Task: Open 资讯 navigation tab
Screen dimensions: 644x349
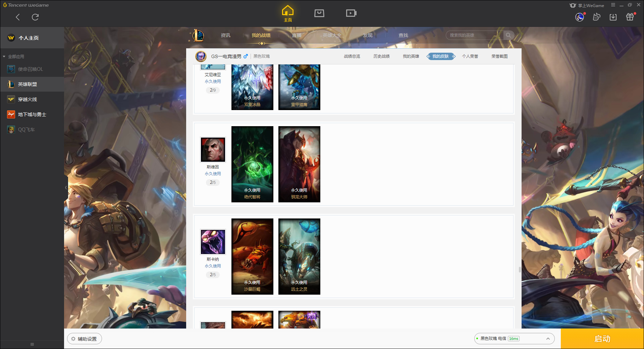Action: [225, 35]
